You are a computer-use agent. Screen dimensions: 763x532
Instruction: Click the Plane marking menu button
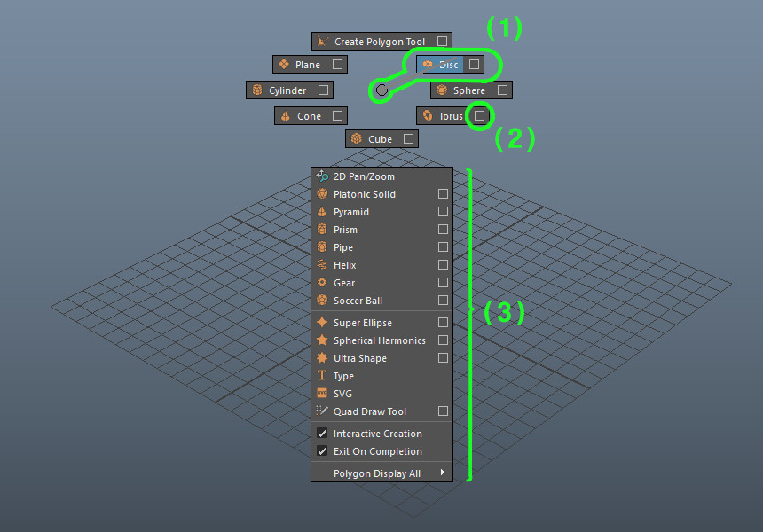pos(310,64)
